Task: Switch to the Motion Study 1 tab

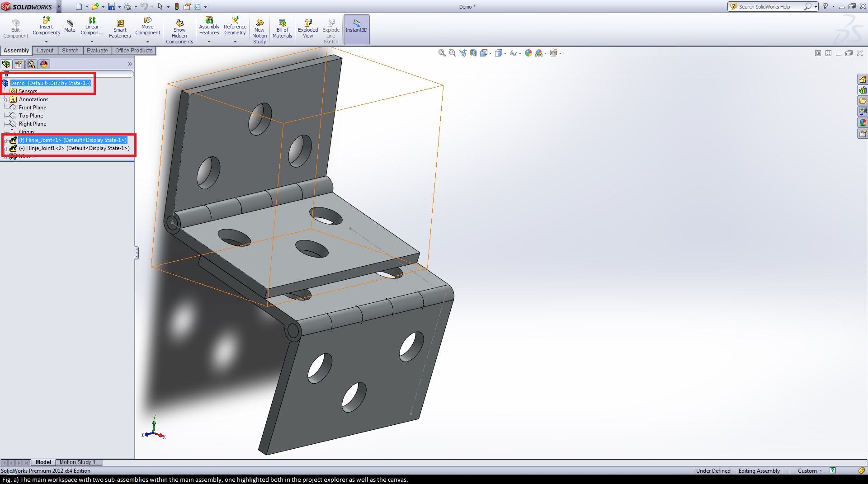Action: [78, 462]
